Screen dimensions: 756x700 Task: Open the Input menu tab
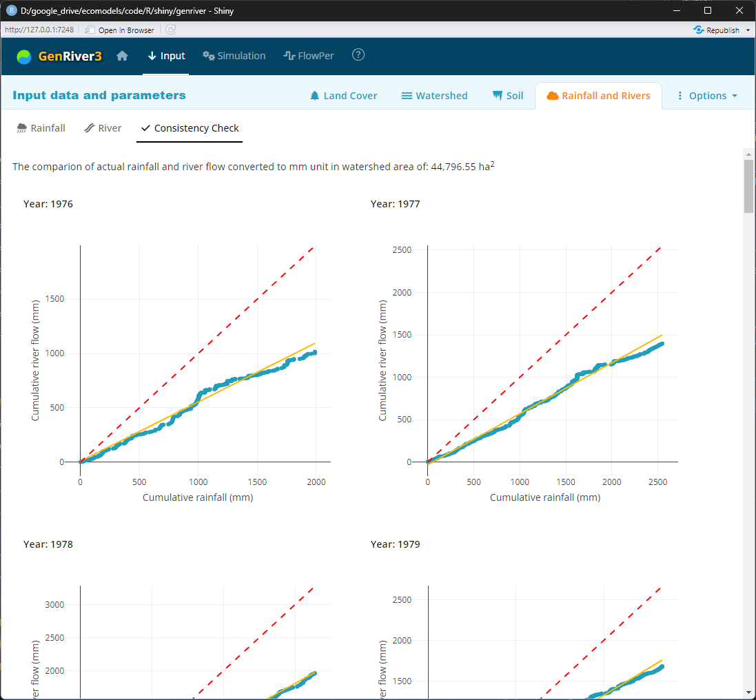[x=166, y=56]
